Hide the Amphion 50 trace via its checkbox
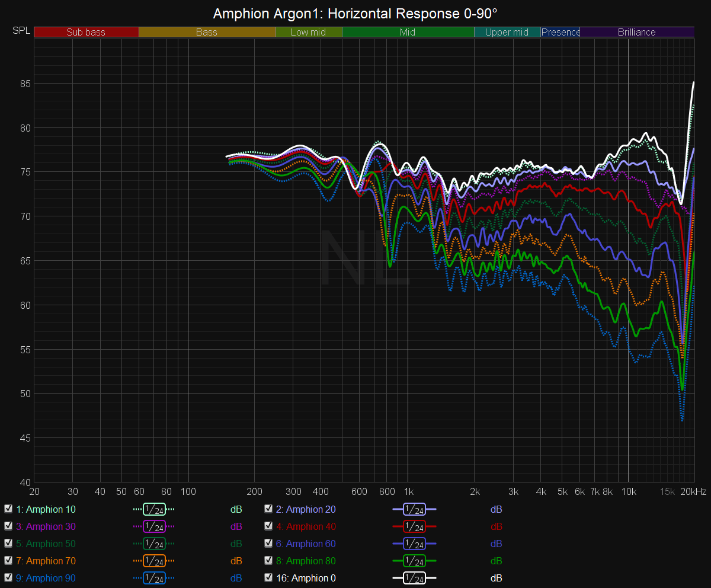 pos(8,544)
